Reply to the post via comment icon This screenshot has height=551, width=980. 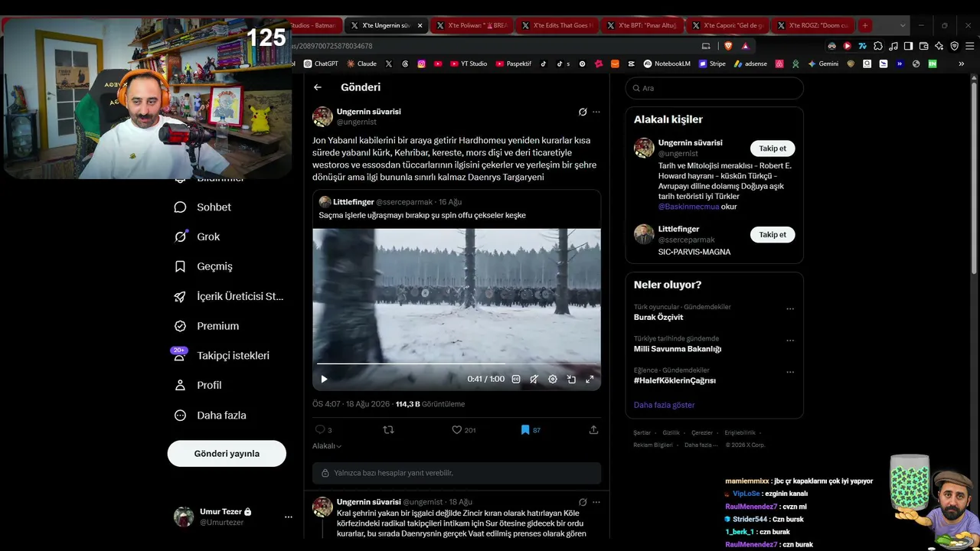(x=320, y=430)
